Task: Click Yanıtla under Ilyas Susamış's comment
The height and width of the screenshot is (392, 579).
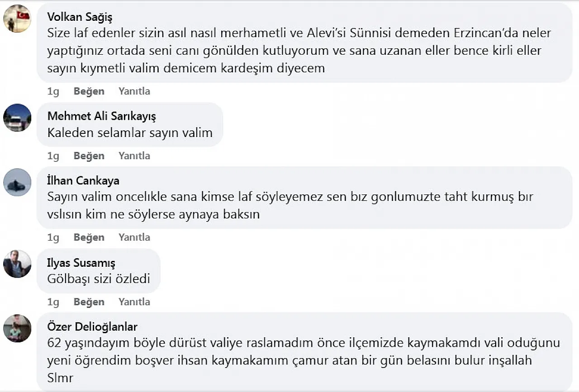Action: [134, 302]
